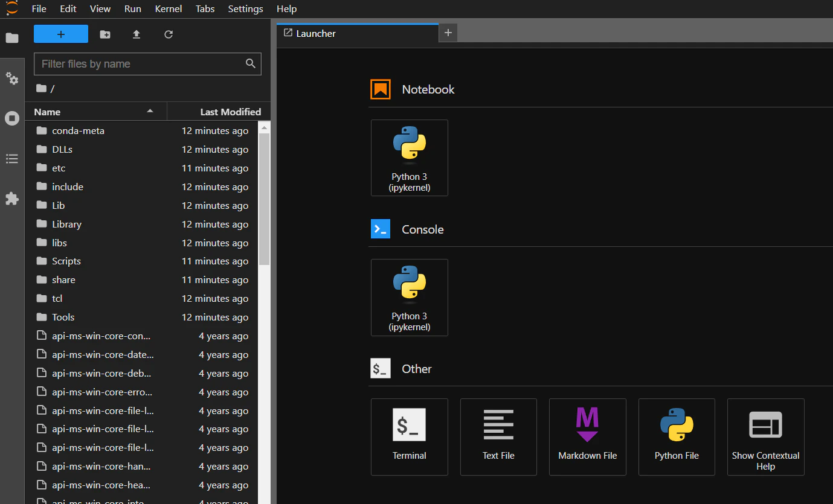Select the share folder
This screenshot has height=504, width=833.
click(x=141, y=280)
